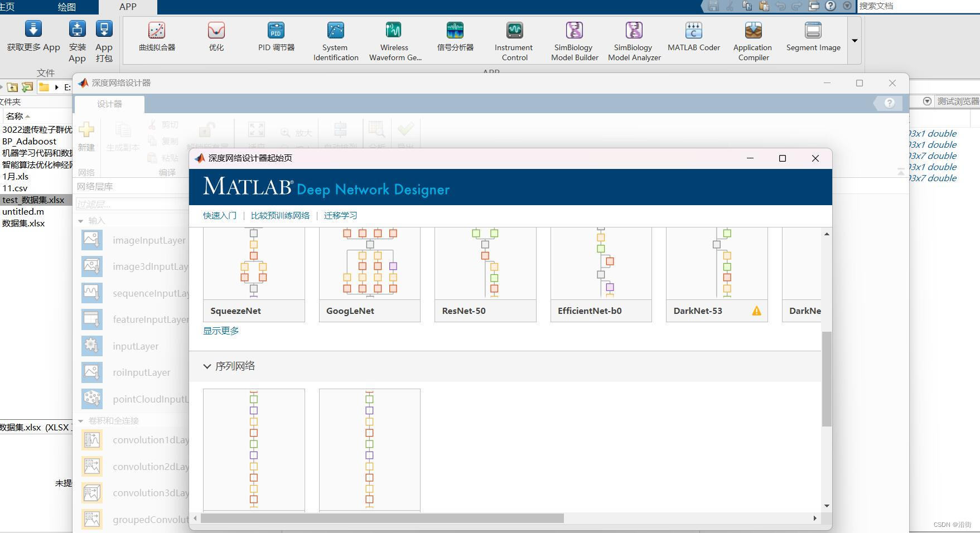Open the PID Tuner app
Viewport: 980px width, 533px height.
[x=276, y=31]
